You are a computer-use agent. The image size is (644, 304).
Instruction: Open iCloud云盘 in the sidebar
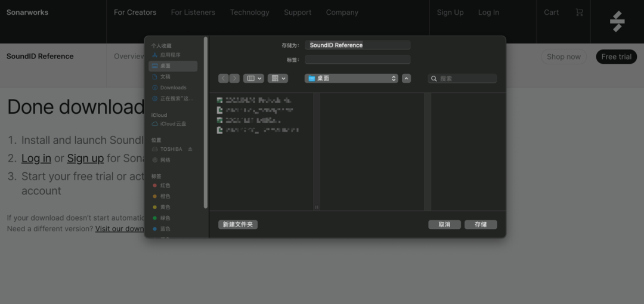[173, 124]
